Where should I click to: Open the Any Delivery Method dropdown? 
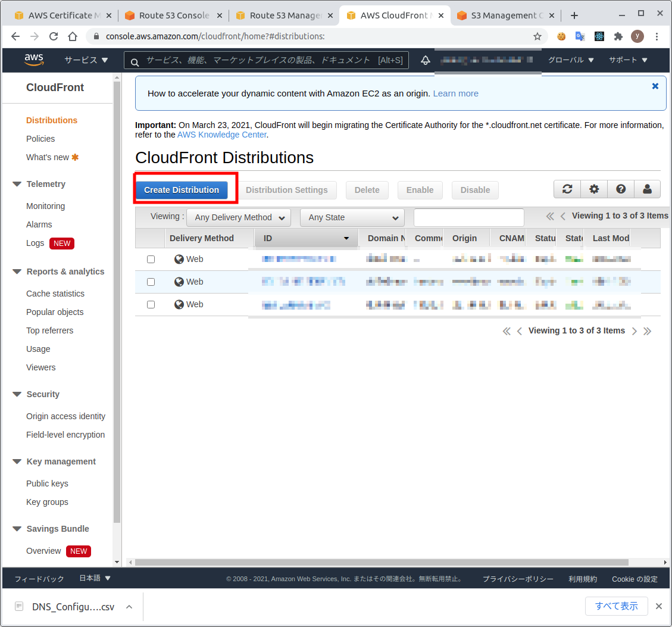pos(239,217)
